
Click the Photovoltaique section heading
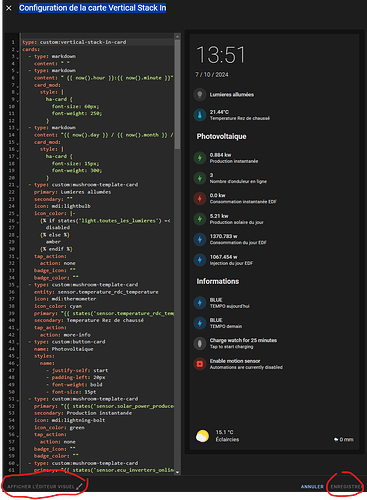(221, 136)
